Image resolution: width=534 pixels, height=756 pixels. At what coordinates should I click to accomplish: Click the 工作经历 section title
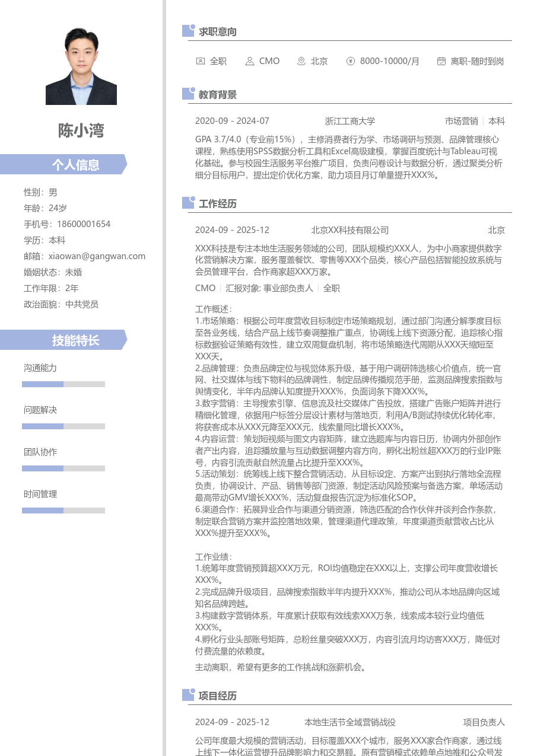point(218,203)
